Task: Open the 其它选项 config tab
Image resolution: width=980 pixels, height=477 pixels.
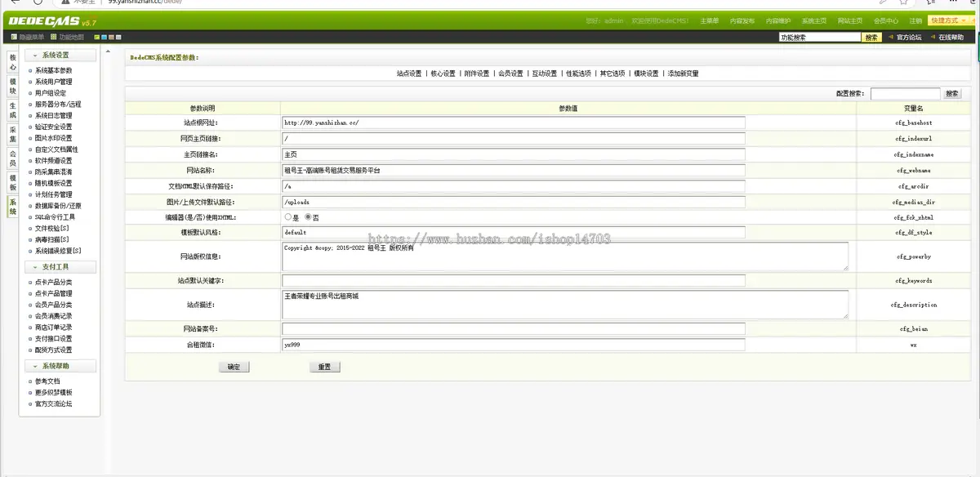Action: click(612, 74)
